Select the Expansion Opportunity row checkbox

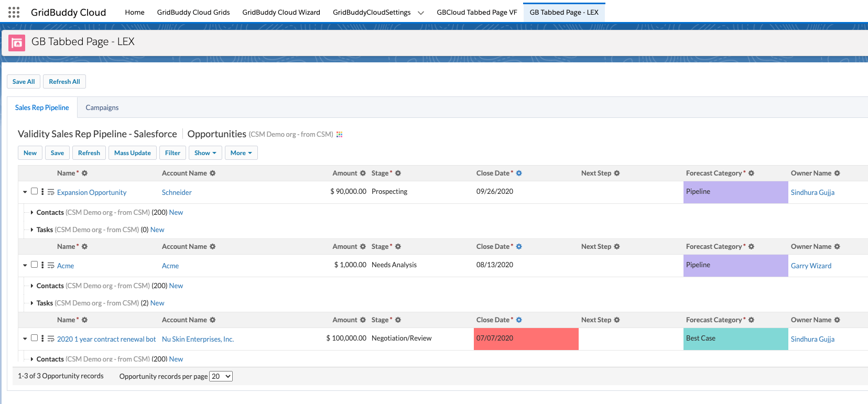click(x=34, y=191)
